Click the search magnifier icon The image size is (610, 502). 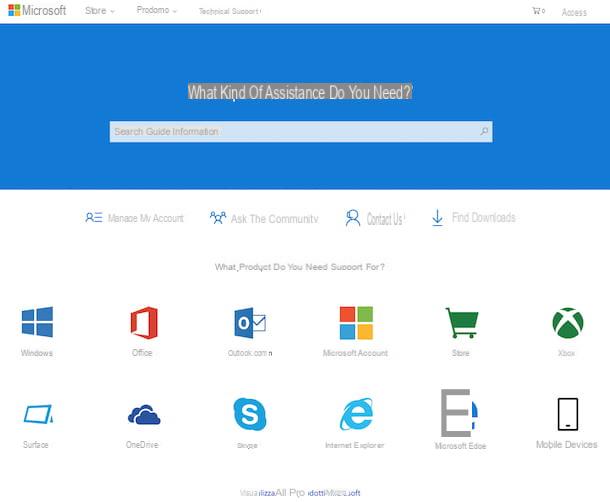coord(484,131)
